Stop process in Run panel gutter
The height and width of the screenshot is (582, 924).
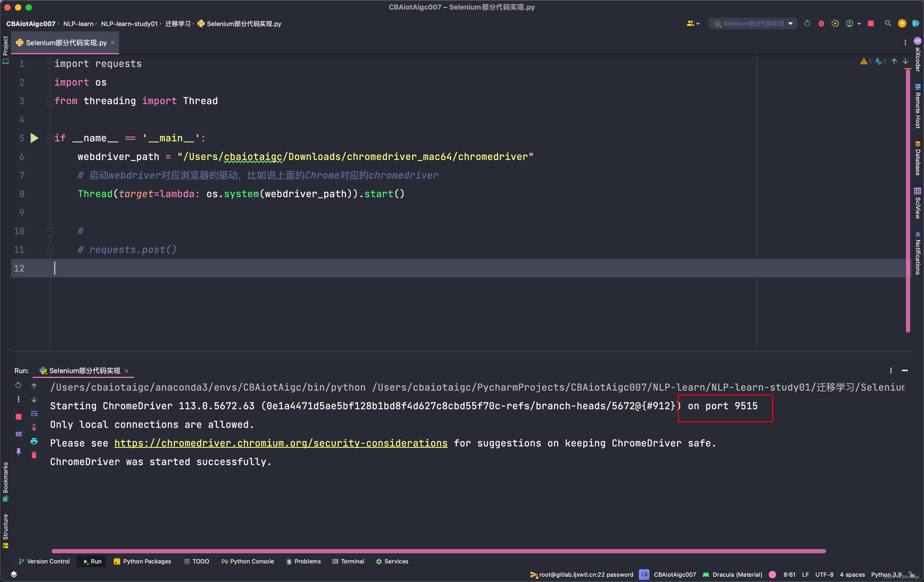[18, 417]
